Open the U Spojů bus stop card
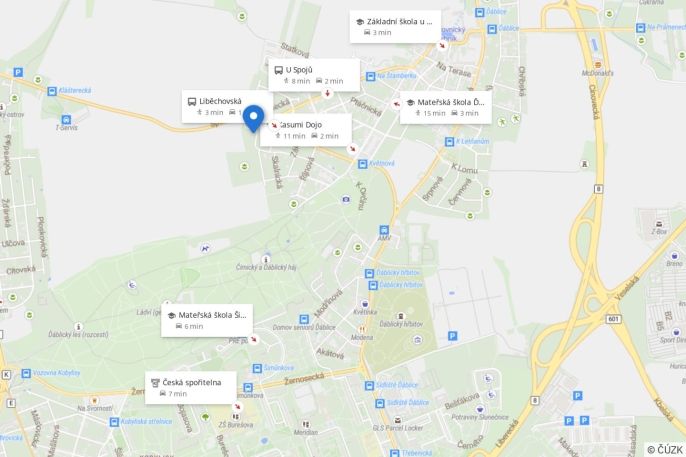686x457 pixels. pos(314,75)
